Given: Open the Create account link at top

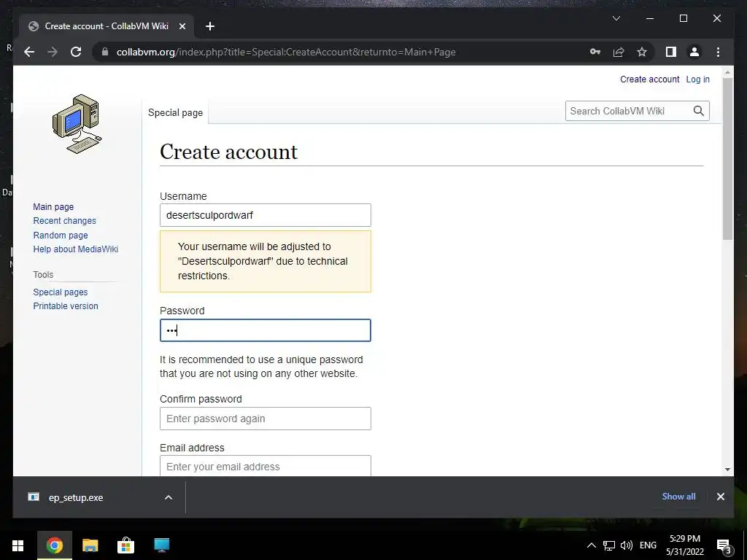Looking at the screenshot, I should coord(649,79).
